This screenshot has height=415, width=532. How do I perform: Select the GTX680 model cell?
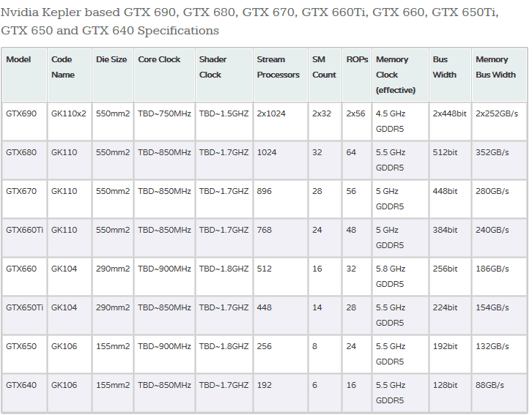pyautogui.click(x=24, y=160)
